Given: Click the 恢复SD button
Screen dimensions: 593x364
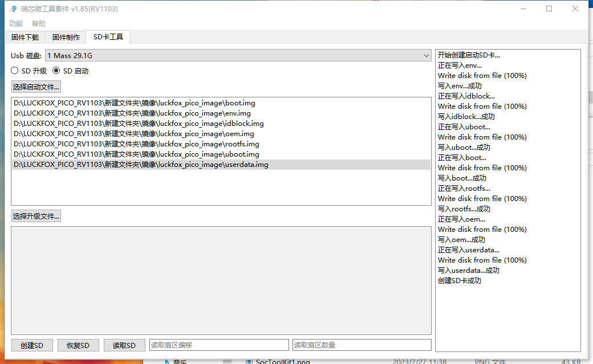Looking at the screenshot, I should point(78,345).
